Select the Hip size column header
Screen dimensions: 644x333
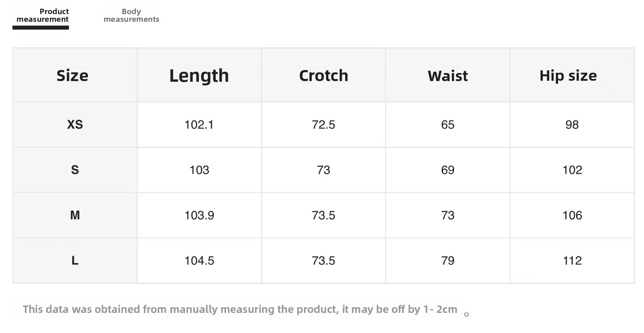568,76
